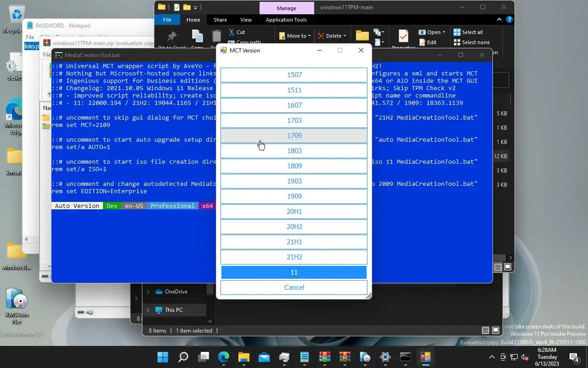Click the network tray icon
588x368 pixels.
tap(514, 357)
